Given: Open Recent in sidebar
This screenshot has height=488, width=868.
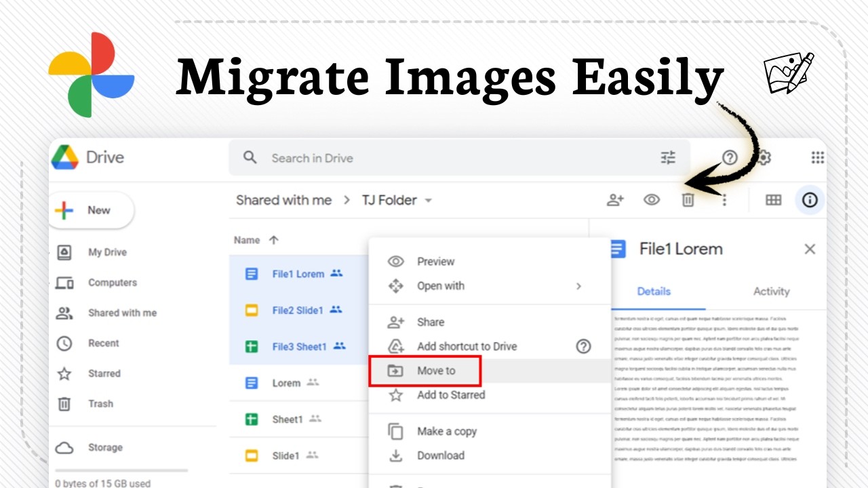Looking at the screenshot, I should click(103, 343).
